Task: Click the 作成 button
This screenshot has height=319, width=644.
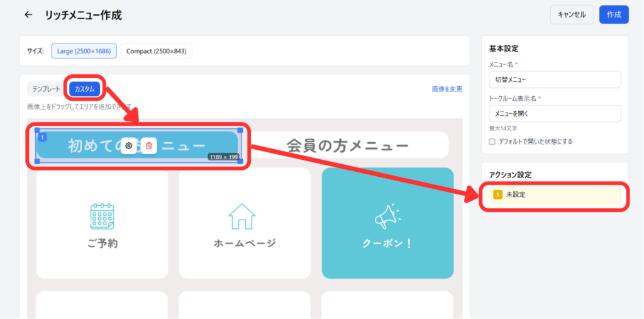Action: click(614, 14)
